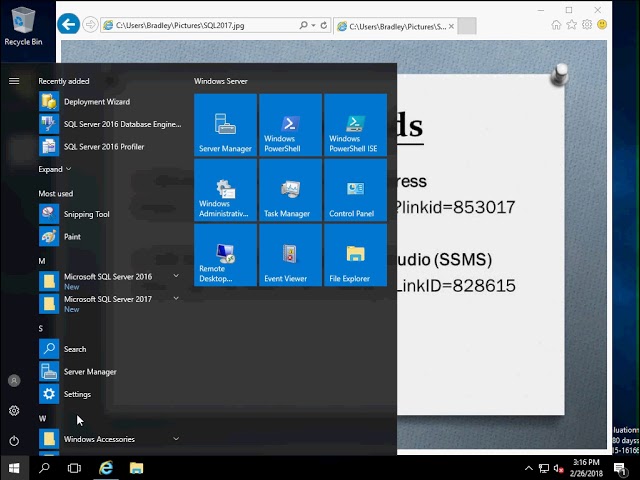Click the hamburger menu in Start
The image size is (640, 480).
coord(14,81)
